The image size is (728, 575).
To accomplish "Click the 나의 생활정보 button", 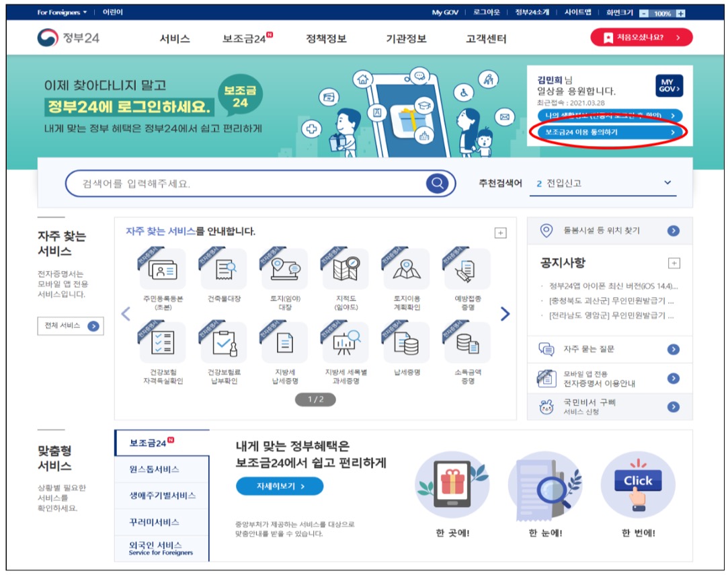I will (610, 115).
